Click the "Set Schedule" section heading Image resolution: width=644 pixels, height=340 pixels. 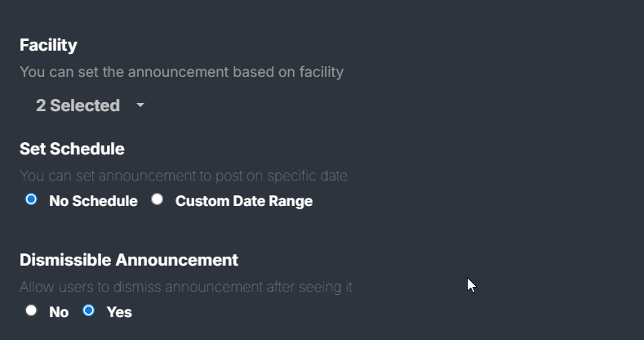[x=72, y=149]
